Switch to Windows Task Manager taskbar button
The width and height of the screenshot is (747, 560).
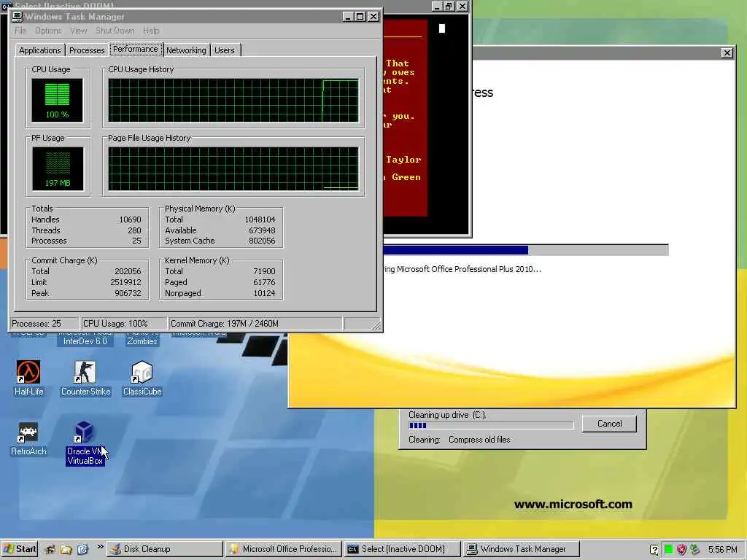[521, 549]
